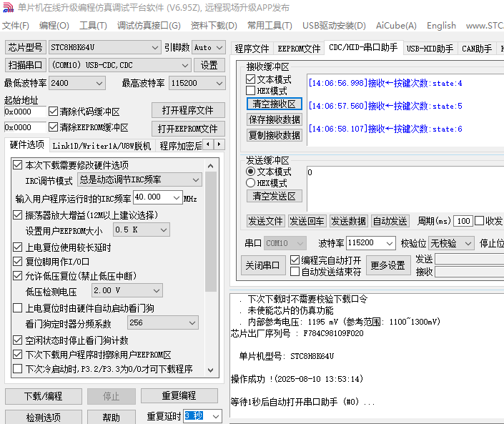Switch language via English menu
This screenshot has width=504, height=424.
coord(441,26)
